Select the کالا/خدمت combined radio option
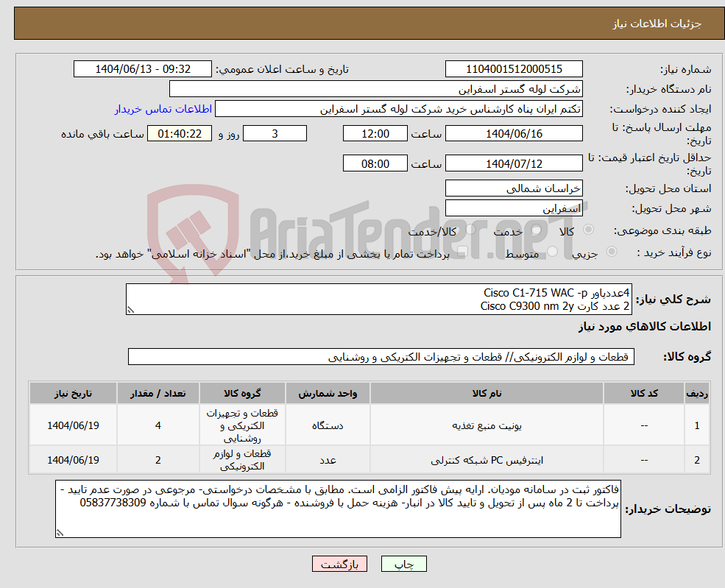 470,229
